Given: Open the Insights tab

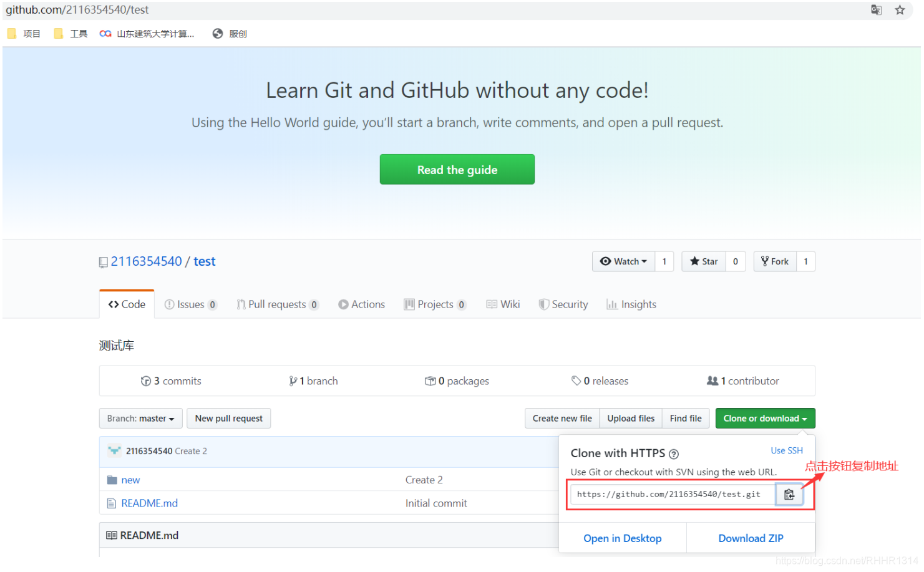Looking at the screenshot, I should [631, 304].
